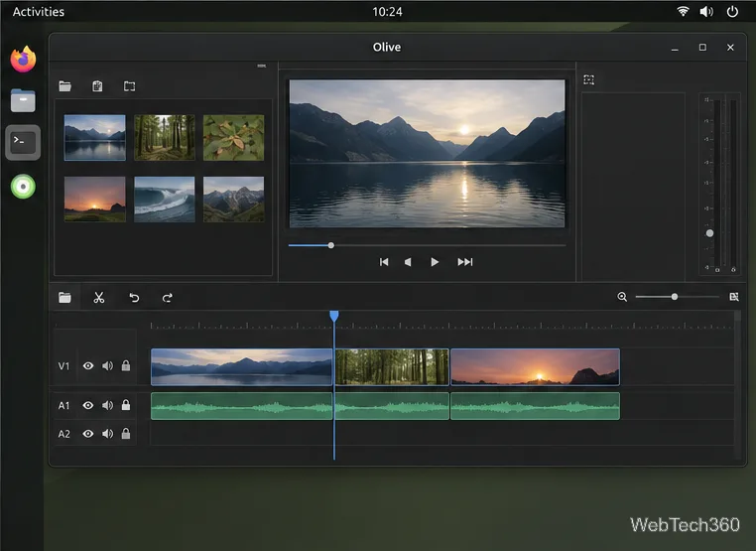This screenshot has width=756, height=551.
Task: Step back one frame in preview
Action: tap(408, 262)
